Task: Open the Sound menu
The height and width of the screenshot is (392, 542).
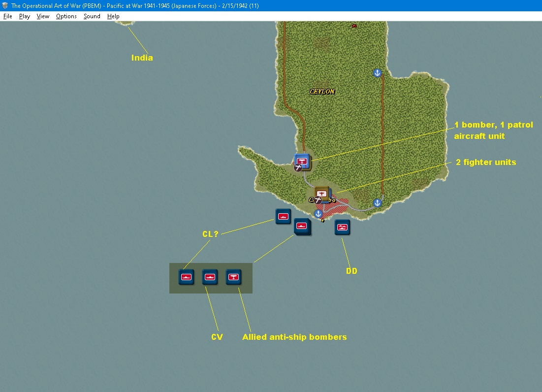Action: point(92,16)
